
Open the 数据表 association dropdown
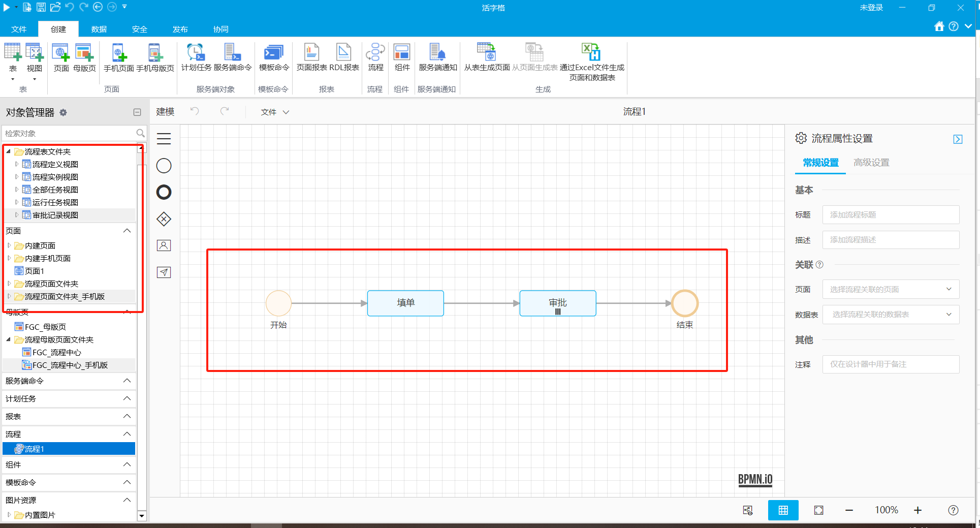(891, 315)
